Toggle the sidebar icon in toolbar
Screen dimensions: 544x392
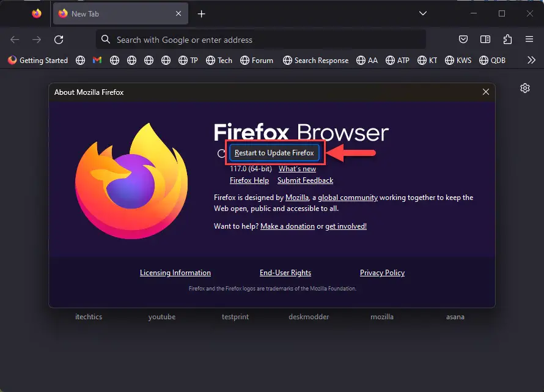[x=485, y=39]
